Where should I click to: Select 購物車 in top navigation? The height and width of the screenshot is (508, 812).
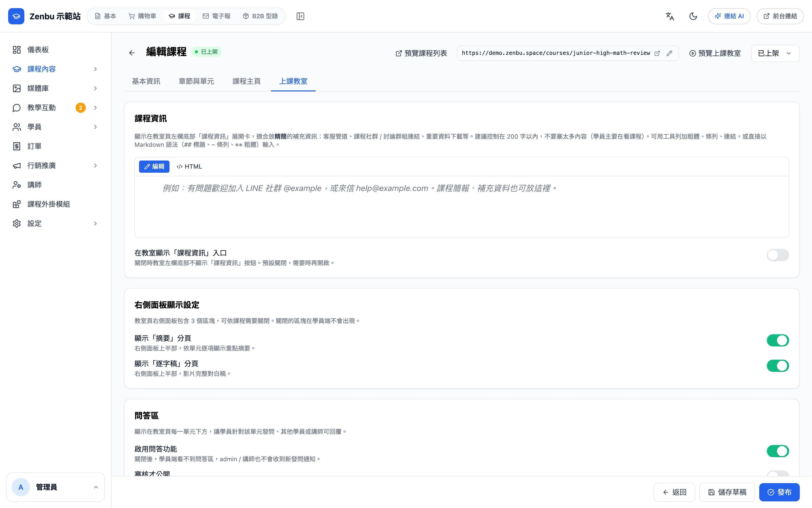tap(143, 16)
